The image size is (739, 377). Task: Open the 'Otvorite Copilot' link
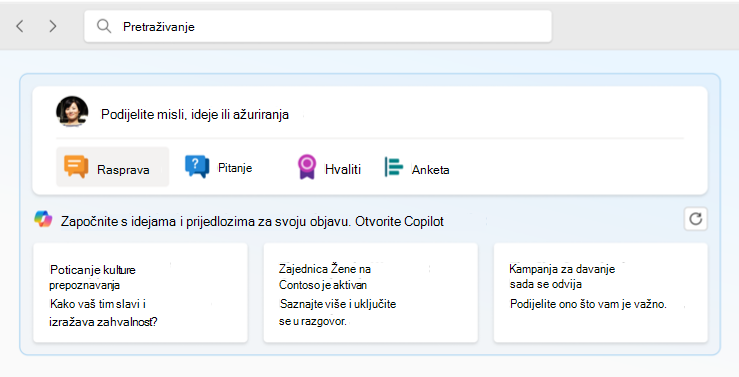[x=399, y=221]
